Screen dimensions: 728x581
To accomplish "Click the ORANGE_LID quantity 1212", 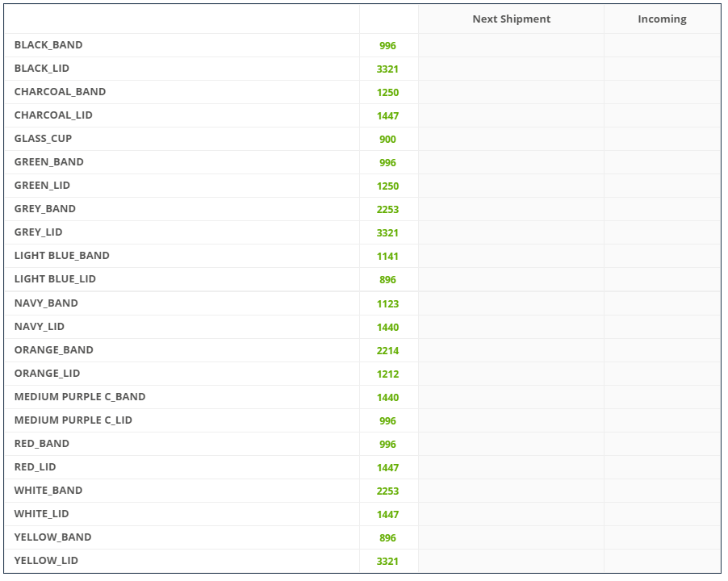I will click(387, 374).
